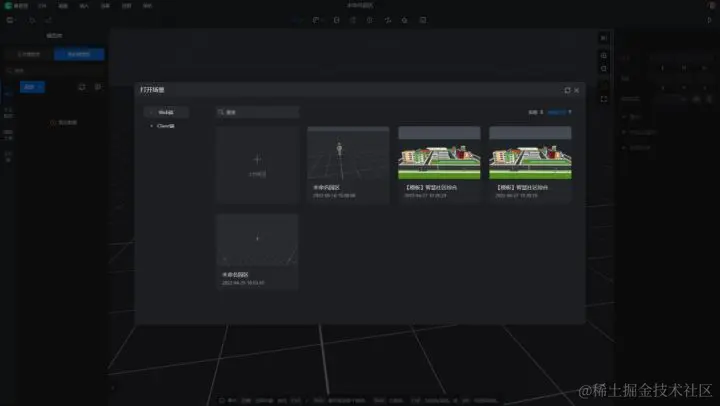Click the refresh icon in the left panel
720x406 pixels.
pyautogui.click(x=82, y=87)
